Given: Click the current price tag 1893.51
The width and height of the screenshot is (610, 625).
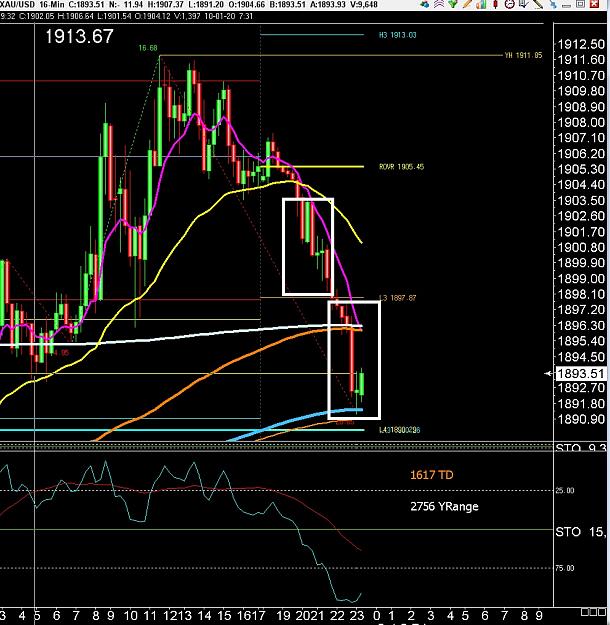Looking at the screenshot, I should (580, 373).
